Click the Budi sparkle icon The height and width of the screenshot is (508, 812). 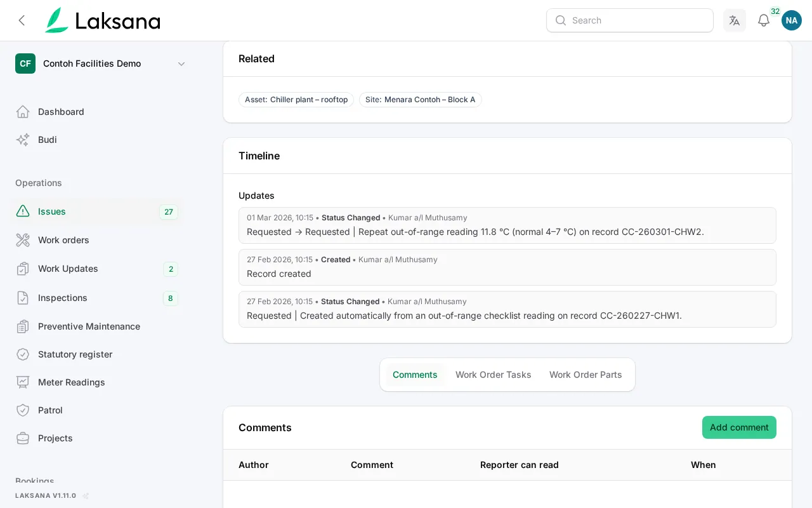point(23,140)
